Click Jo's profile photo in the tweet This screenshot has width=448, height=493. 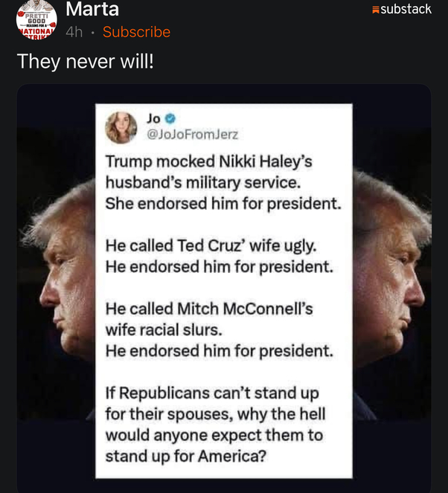click(121, 127)
